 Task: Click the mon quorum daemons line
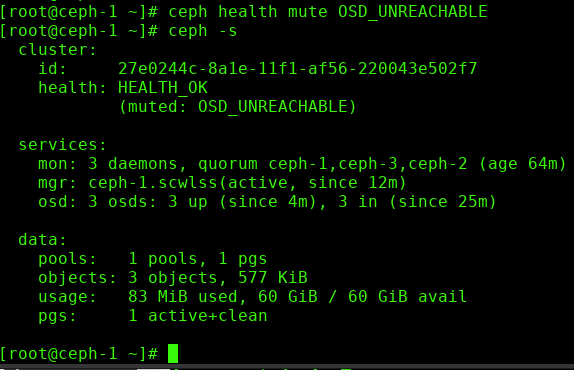click(302, 164)
